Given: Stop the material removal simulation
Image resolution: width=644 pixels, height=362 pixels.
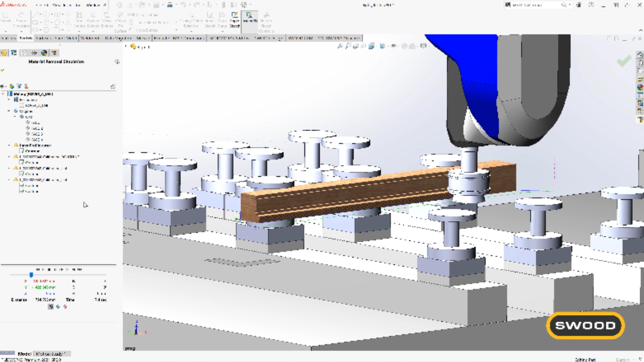Looking at the screenshot, I should coord(49,269).
